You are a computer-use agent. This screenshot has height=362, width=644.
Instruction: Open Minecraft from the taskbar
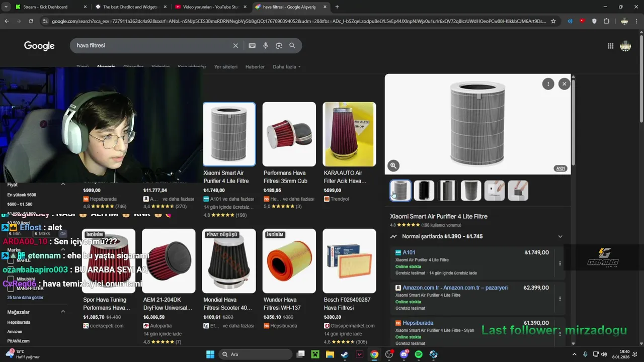click(315, 354)
